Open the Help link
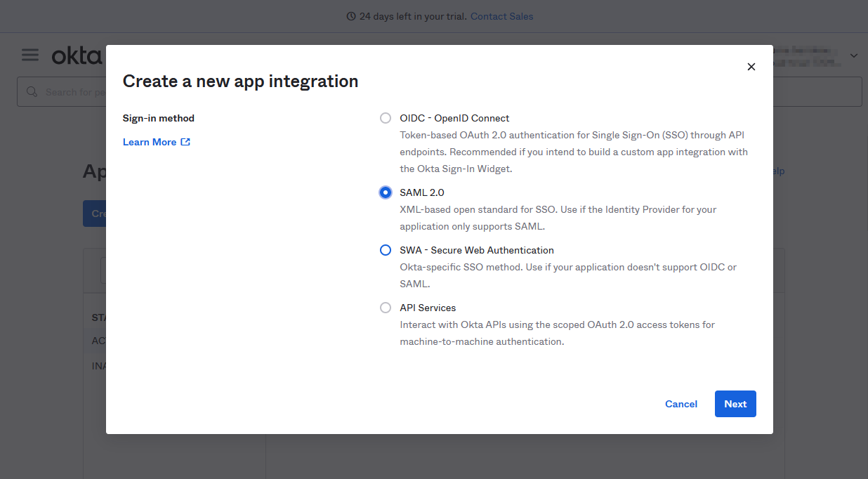 [775, 171]
